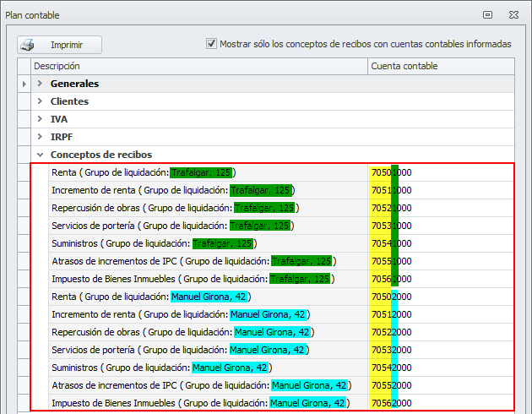Click account cell 70561000
The width and height of the screenshot is (532, 414).
click(x=441, y=279)
